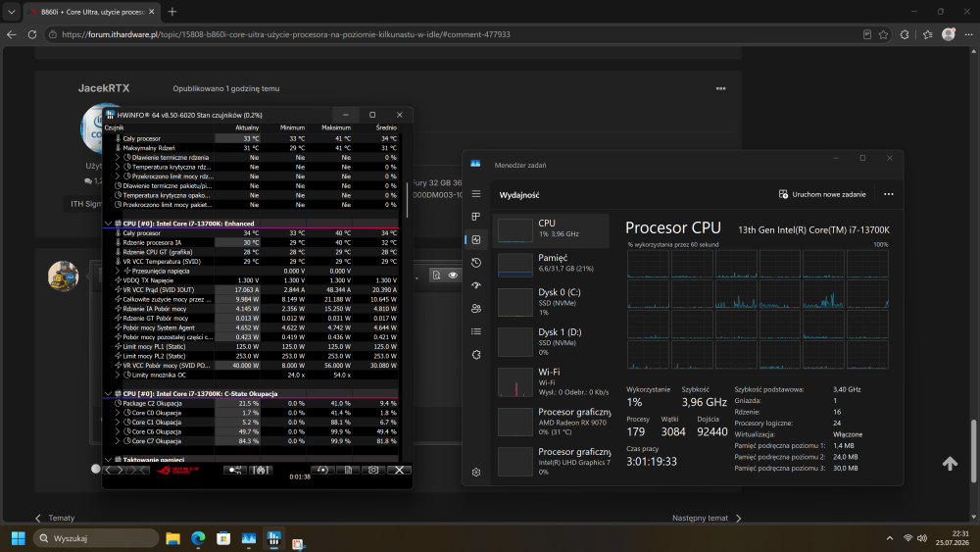Open Processes page in Task Manager sidebar
The image size is (980, 552).
476,217
